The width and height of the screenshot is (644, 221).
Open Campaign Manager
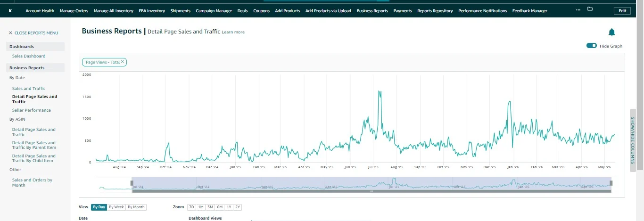[214, 11]
